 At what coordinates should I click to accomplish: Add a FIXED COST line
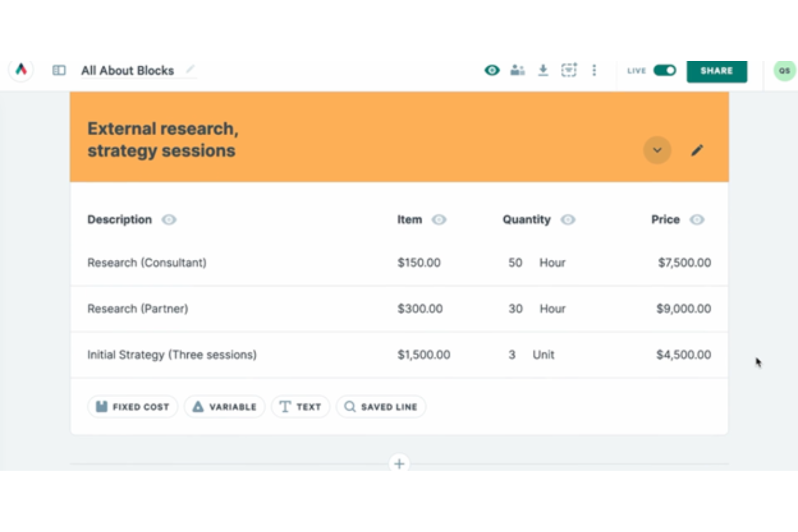click(132, 406)
